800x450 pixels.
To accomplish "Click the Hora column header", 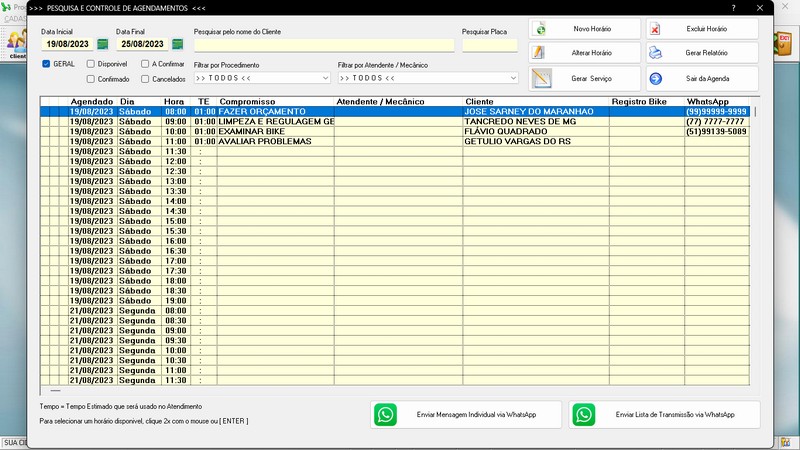I will tap(176, 102).
